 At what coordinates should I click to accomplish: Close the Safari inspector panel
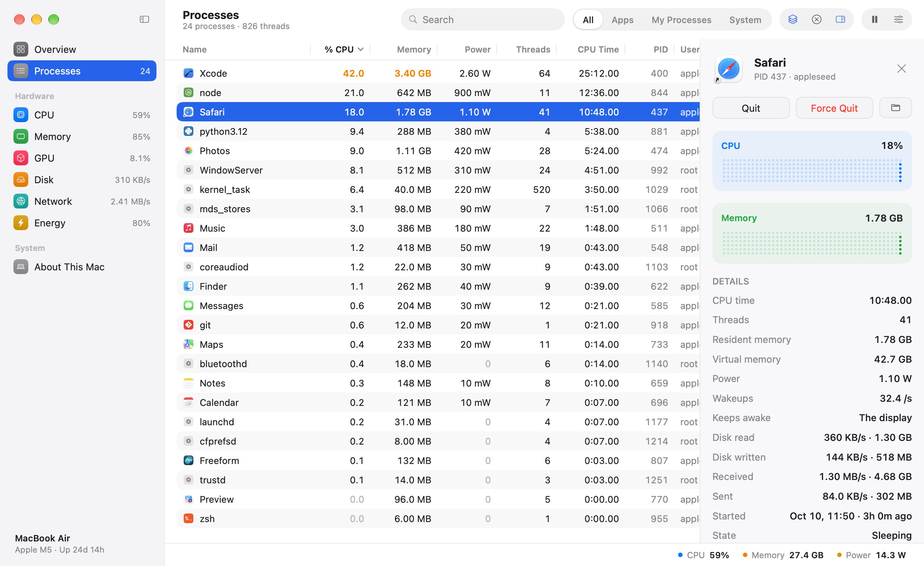tap(902, 69)
